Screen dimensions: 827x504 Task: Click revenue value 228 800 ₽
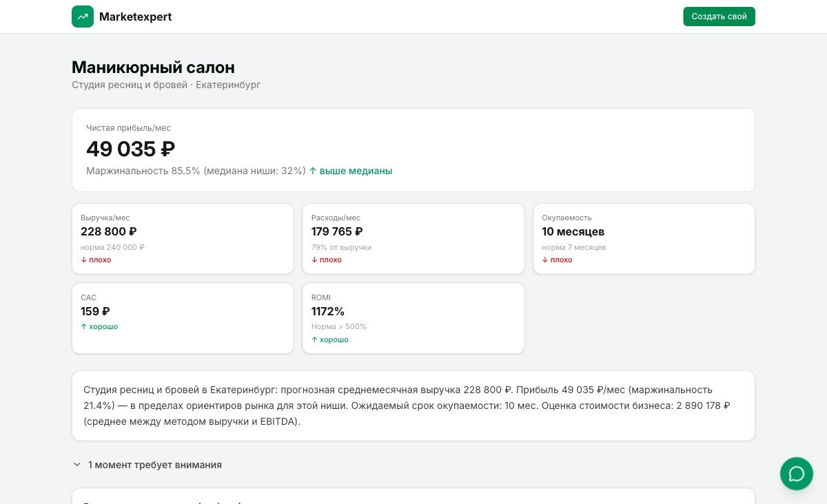pyautogui.click(x=108, y=231)
